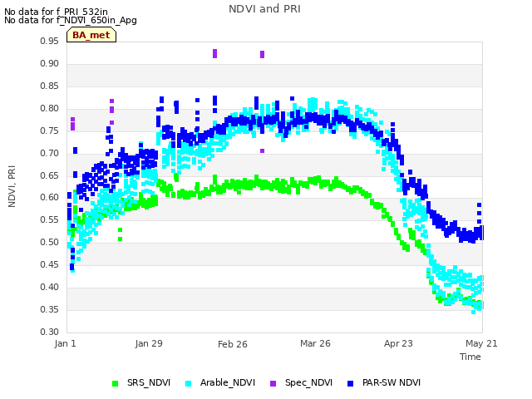
Task: Click the Apr 23 x-axis tick label
Action: click(x=398, y=343)
